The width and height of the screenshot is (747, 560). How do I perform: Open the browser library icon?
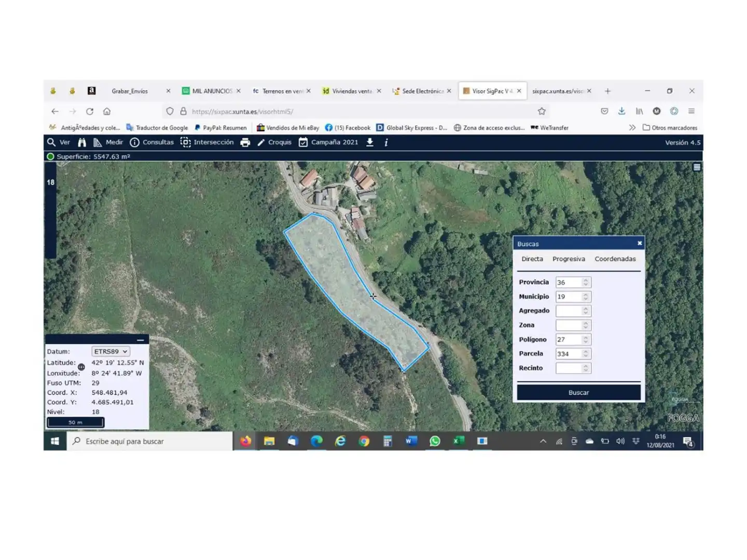[x=639, y=111]
